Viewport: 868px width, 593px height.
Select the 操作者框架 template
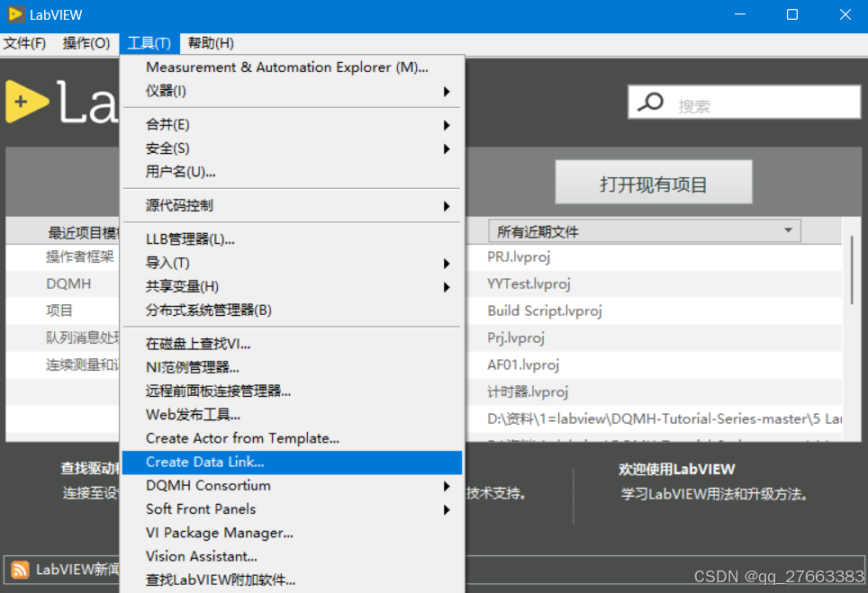click(x=80, y=257)
